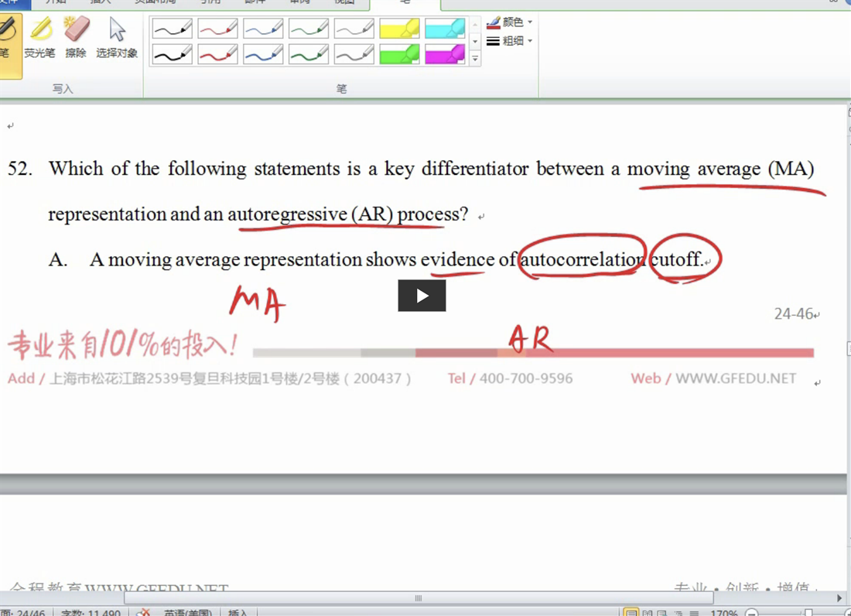Pick the thick red pen style
851x616 pixels.
(217, 54)
